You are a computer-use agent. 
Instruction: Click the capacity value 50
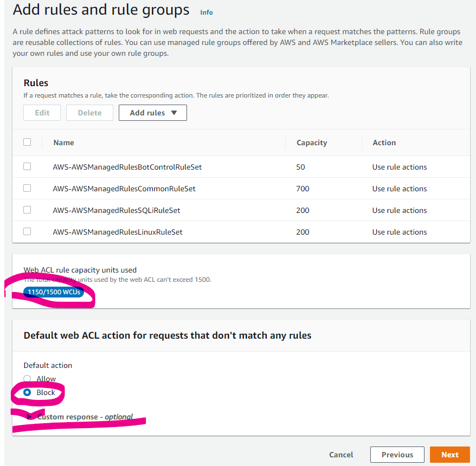click(300, 167)
